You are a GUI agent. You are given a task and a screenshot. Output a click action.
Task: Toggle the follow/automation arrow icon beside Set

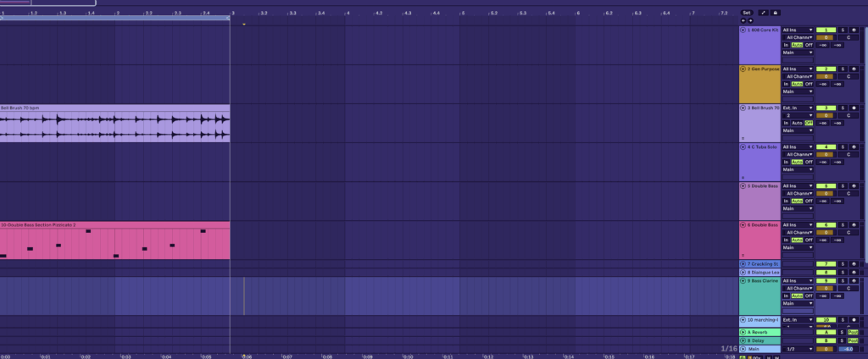click(761, 13)
